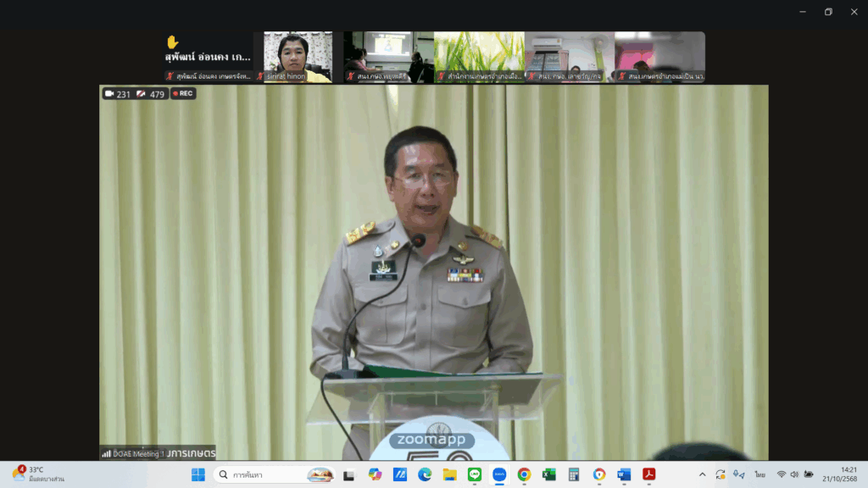The width and height of the screenshot is (868, 488).
Task: Open File Explorer from the taskbar
Action: 449,474
